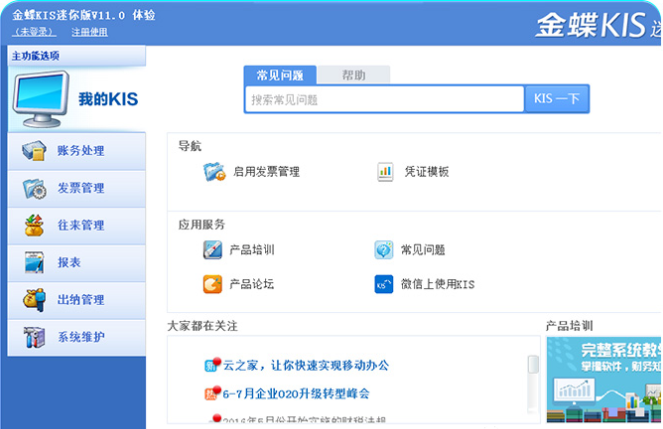663x429 pixels.
Task: Open the 出纳管理 cashier icon
Action: coord(34,300)
